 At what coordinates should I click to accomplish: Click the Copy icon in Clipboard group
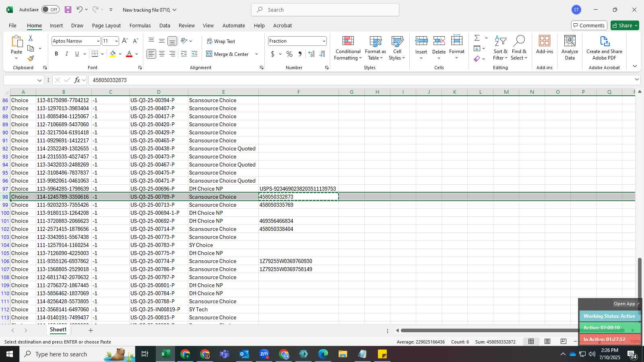pos(31,48)
